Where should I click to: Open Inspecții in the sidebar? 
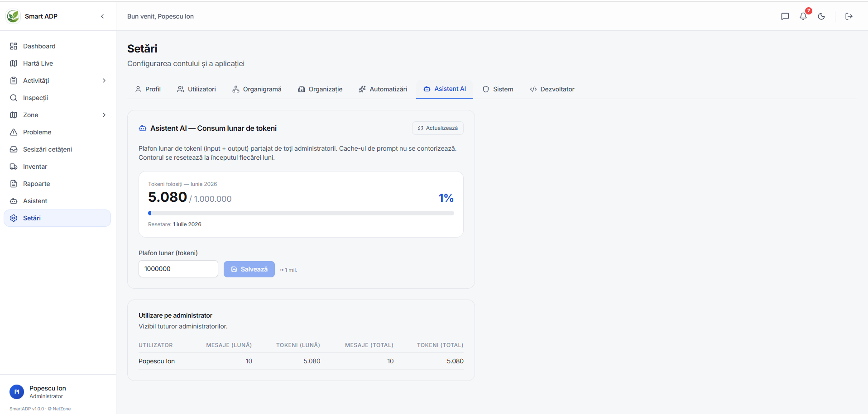pyautogui.click(x=57, y=98)
